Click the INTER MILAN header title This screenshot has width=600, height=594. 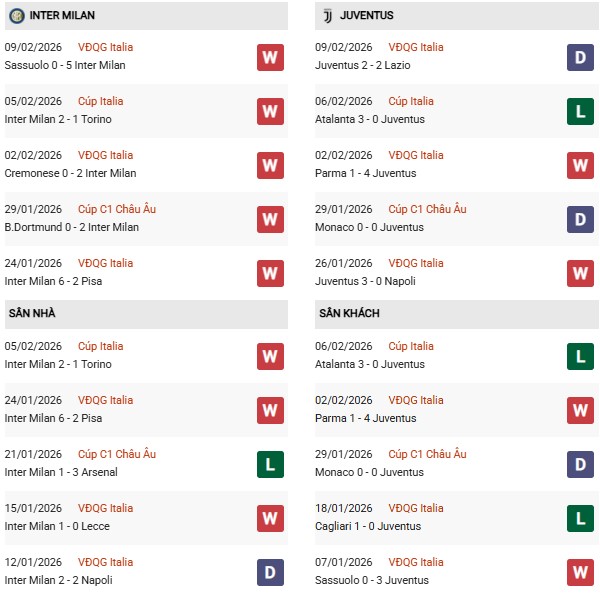(x=63, y=16)
